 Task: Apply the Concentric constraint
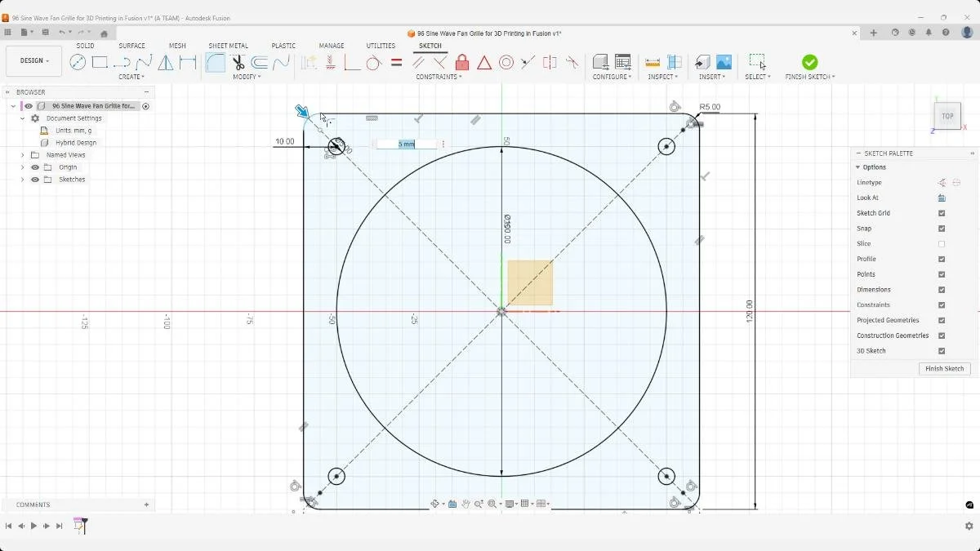pos(506,62)
